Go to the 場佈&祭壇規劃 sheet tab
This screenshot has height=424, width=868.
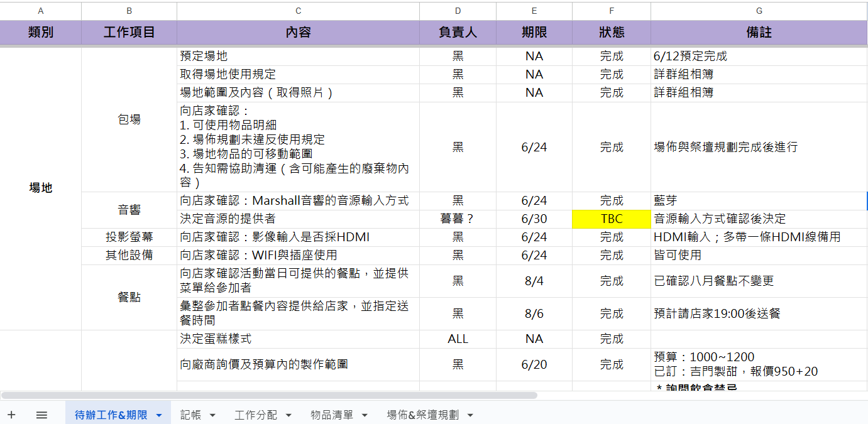422,415
